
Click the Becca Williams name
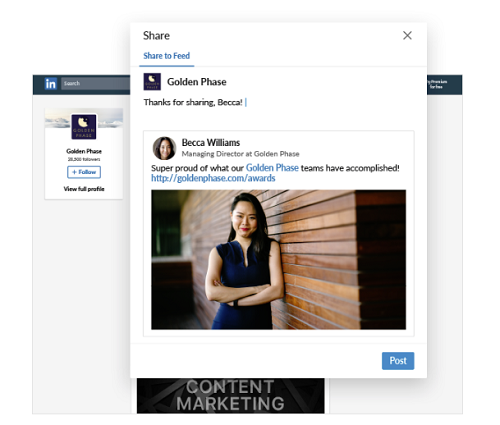211,143
